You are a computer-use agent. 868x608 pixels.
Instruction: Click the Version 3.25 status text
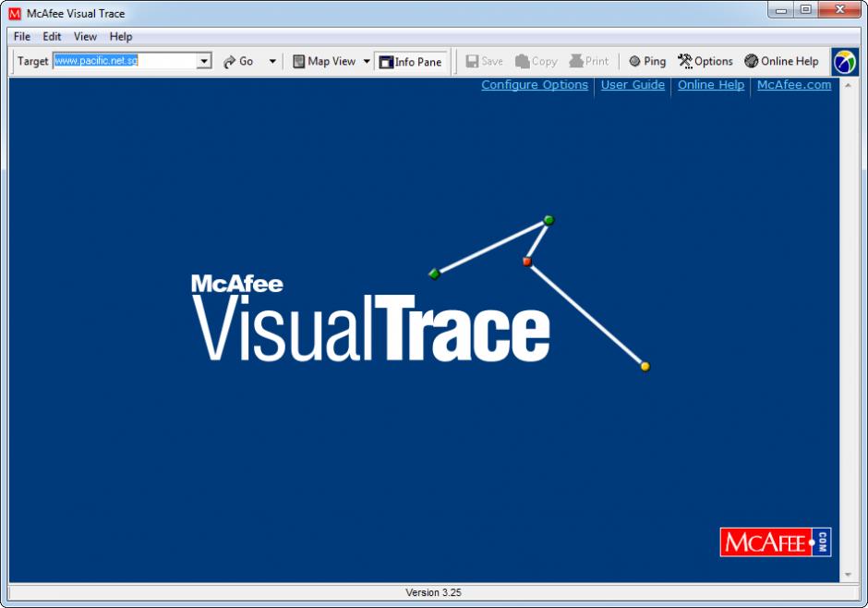pyautogui.click(x=433, y=592)
